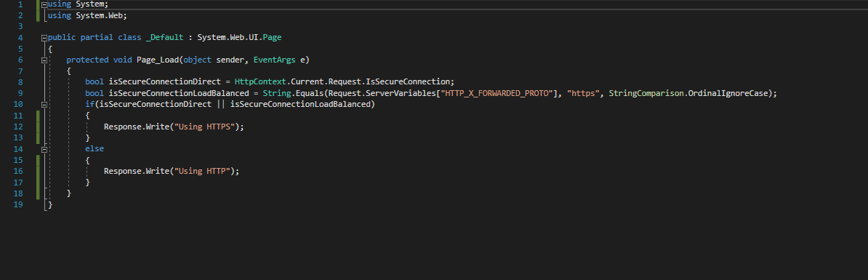Click the class keyword on line 4
The height and width of the screenshot is (280, 868).
tap(129, 38)
